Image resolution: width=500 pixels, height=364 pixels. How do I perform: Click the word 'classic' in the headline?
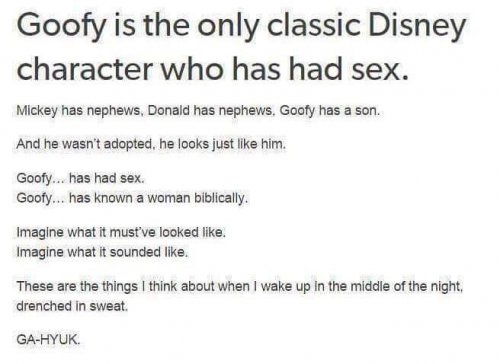coord(314,26)
